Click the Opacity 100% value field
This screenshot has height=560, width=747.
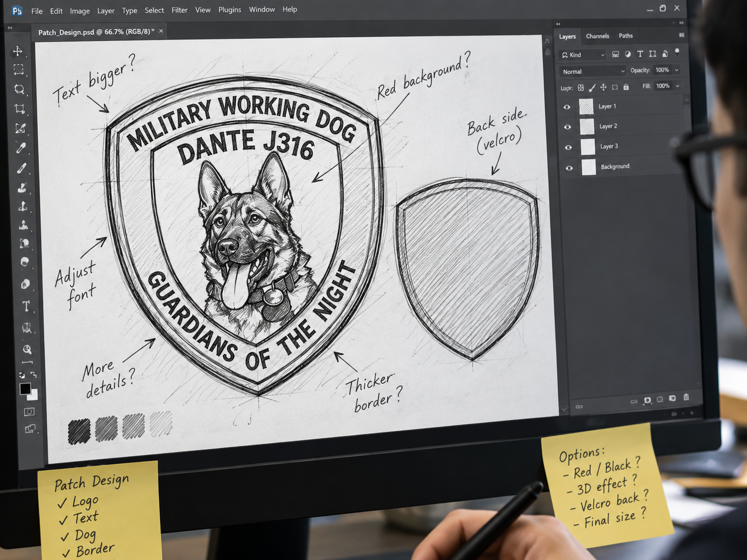(662, 70)
